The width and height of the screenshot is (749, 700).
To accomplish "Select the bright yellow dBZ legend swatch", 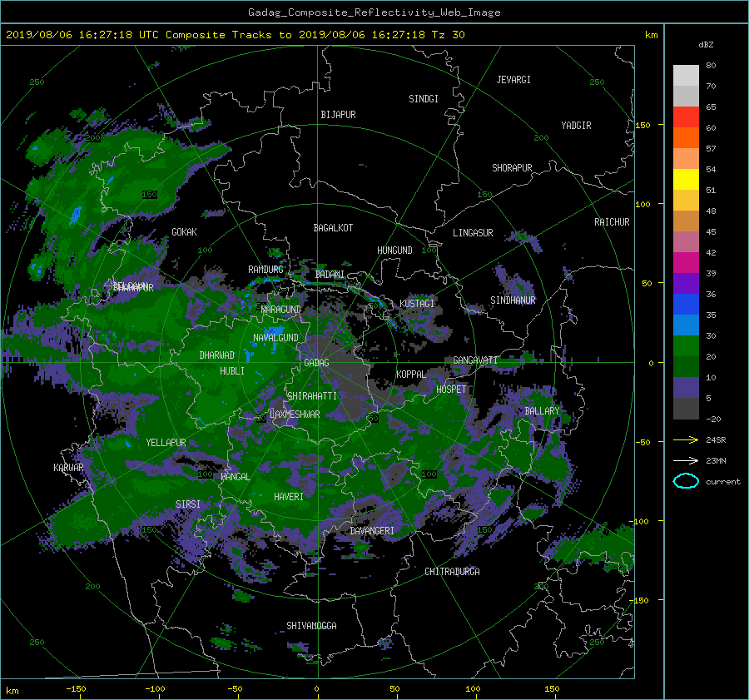I will coord(686,180).
